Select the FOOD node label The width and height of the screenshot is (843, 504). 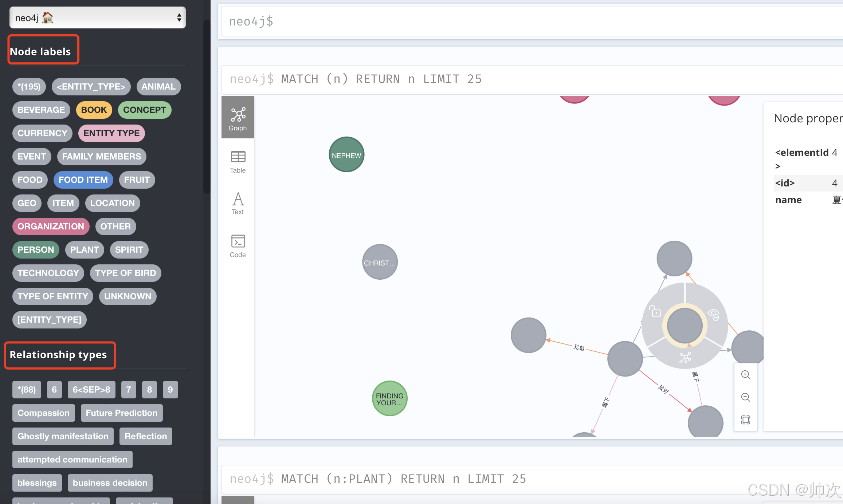point(30,180)
